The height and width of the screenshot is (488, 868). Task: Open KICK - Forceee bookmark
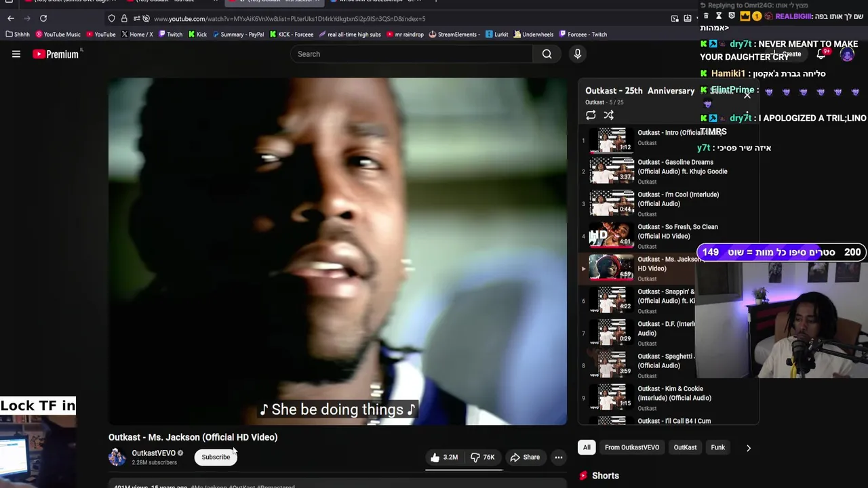[x=292, y=35]
